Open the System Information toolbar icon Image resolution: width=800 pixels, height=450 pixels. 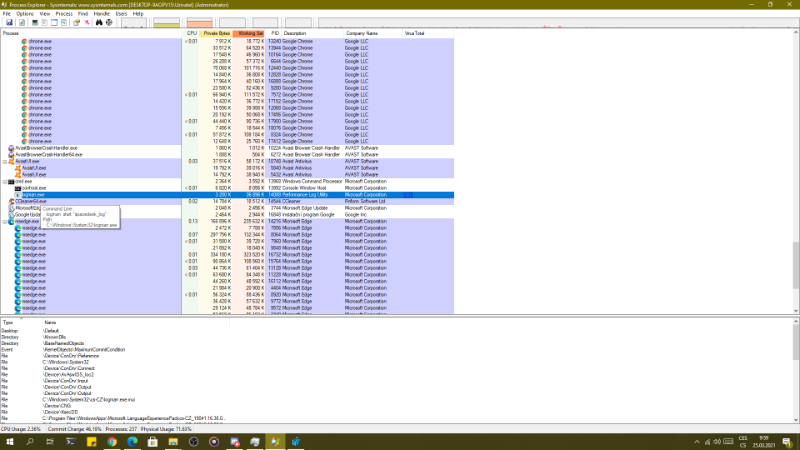[35, 22]
